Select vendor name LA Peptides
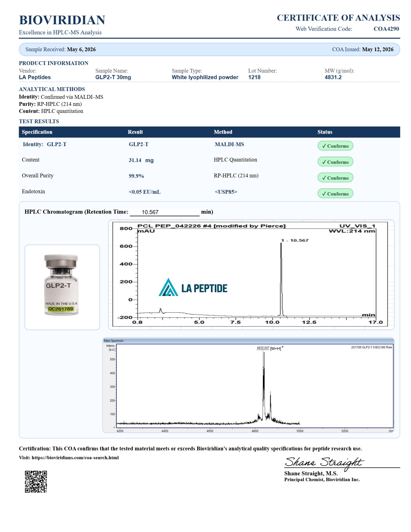This screenshot has width=411, height=532. click(35, 77)
